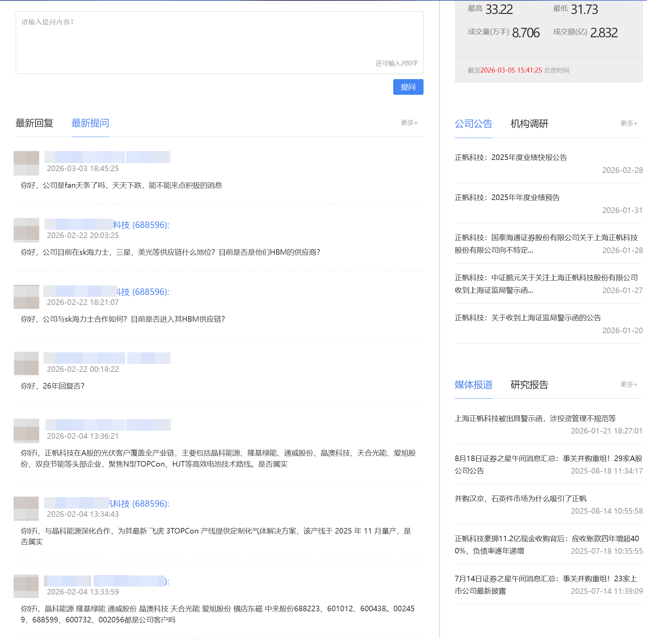Image resolution: width=647 pixels, height=644 pixels.
Task: Click avatar of 2026-02-22 00:18:22 question
Action: (x=26, y=364)
